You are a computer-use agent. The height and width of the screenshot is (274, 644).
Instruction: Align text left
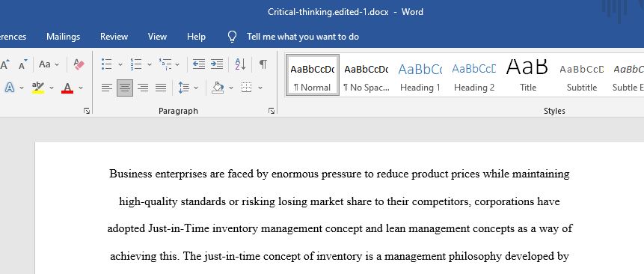[x=107, y=88]
